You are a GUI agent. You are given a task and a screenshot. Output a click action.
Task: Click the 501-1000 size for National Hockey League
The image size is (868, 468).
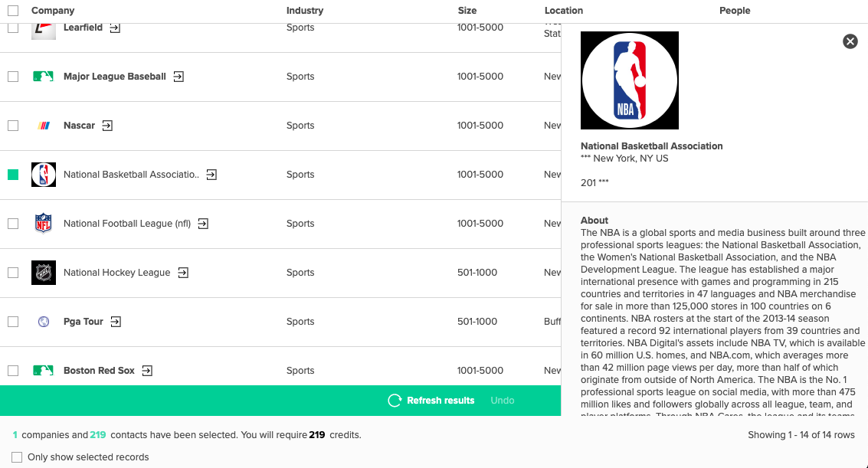click(477, 273)
